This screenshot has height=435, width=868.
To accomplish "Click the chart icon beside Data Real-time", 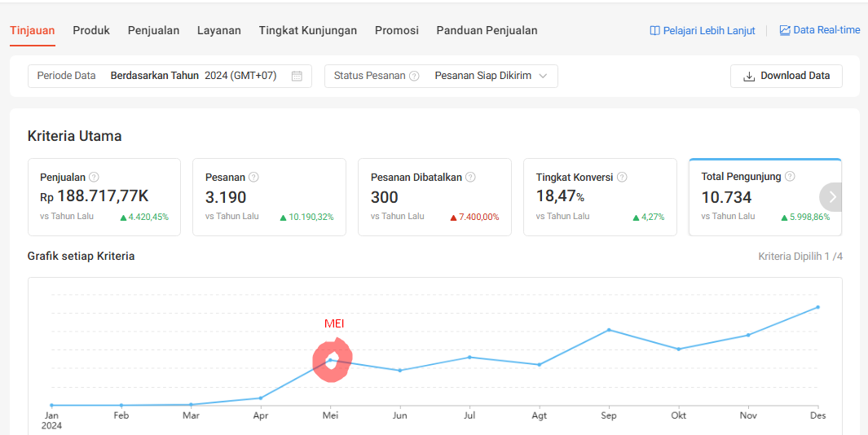I will (785, 30).
